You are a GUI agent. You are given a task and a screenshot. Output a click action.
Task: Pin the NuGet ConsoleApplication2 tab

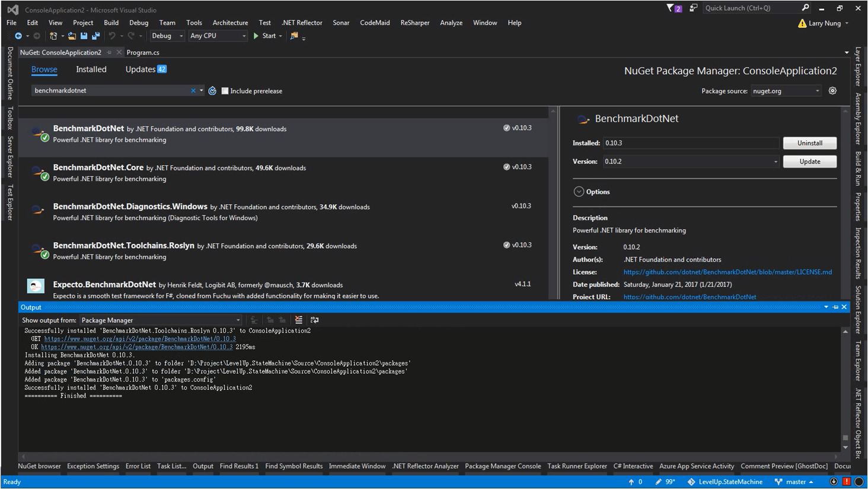coord(109,52)
